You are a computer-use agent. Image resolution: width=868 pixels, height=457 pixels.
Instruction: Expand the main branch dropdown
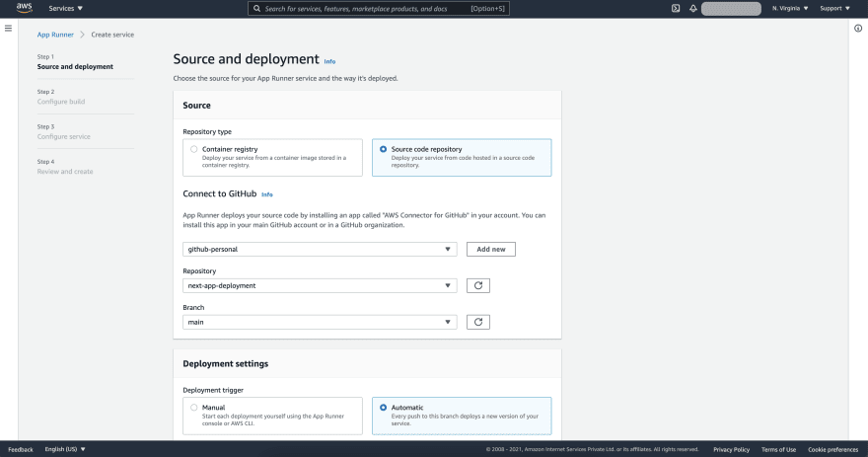(x=320, y=322)
